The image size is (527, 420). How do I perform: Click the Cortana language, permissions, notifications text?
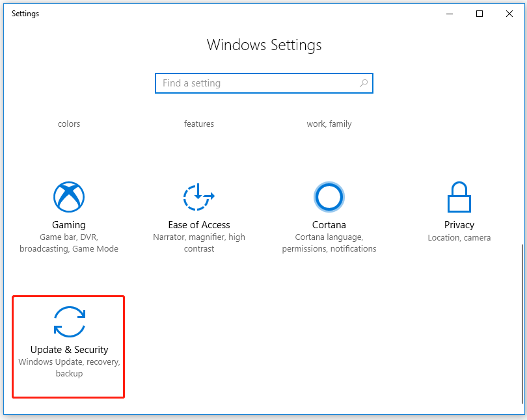[329, 243]
